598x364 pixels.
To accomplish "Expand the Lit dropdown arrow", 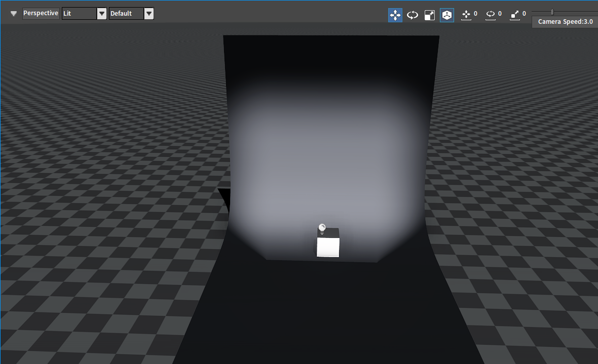I will tap(102, 14).
